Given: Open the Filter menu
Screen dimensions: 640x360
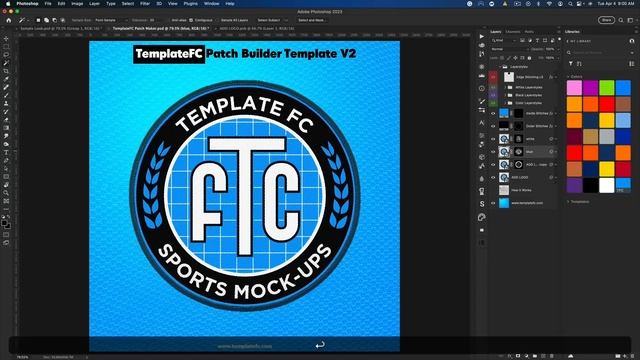Looking at the screenshot, I should 145,4.
